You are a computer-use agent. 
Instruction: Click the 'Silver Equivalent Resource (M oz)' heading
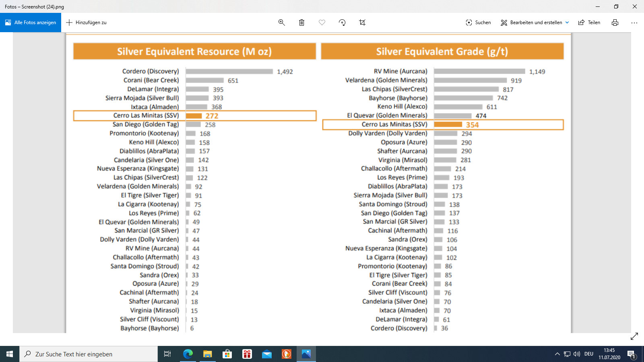(194, 51)
